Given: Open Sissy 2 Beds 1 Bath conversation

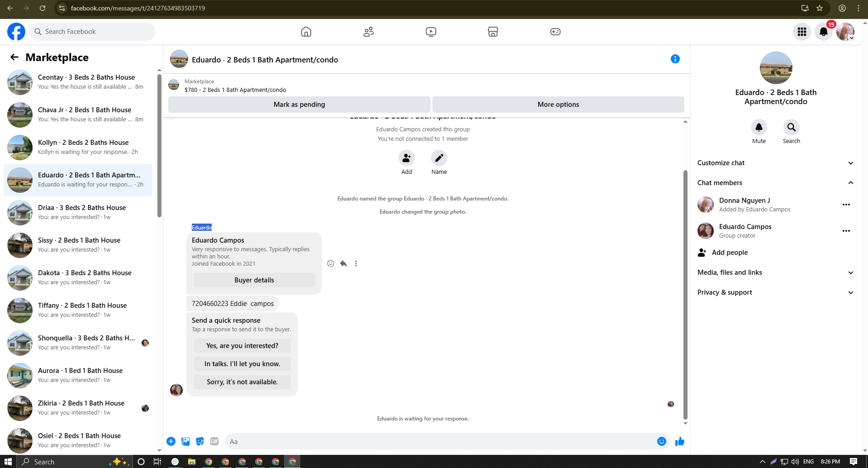Looking at the screenshot, I should pyautogui.click(x=78, y=245).
